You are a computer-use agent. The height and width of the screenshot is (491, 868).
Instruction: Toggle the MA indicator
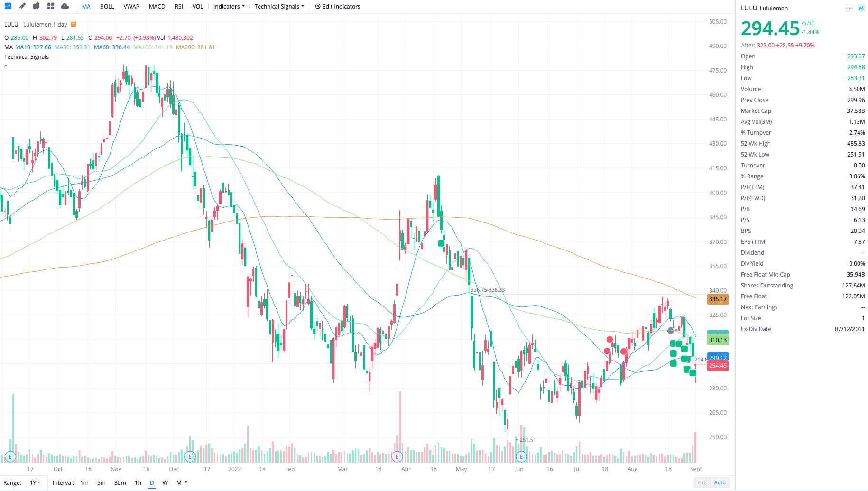(86, 6)
